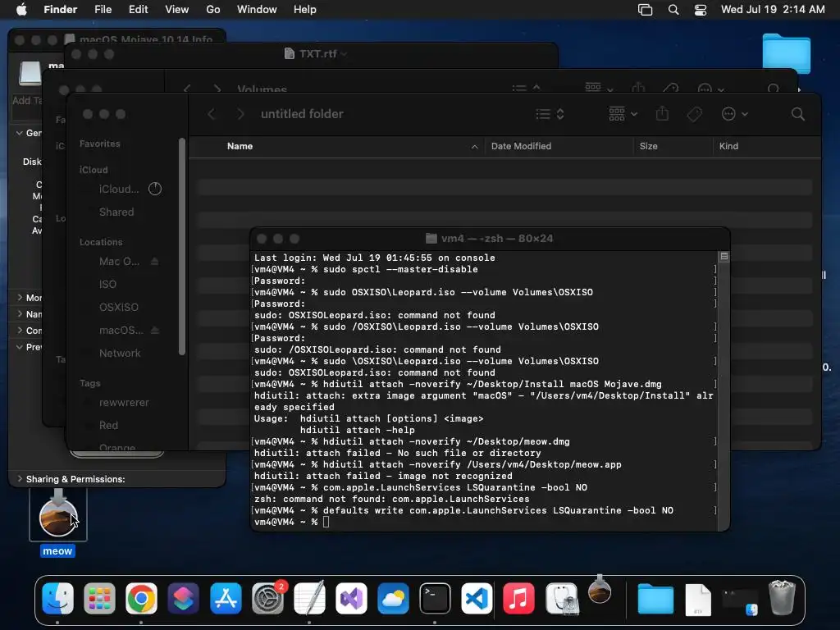Eject the macOS... volume in the sidebar

coord(155,330)
